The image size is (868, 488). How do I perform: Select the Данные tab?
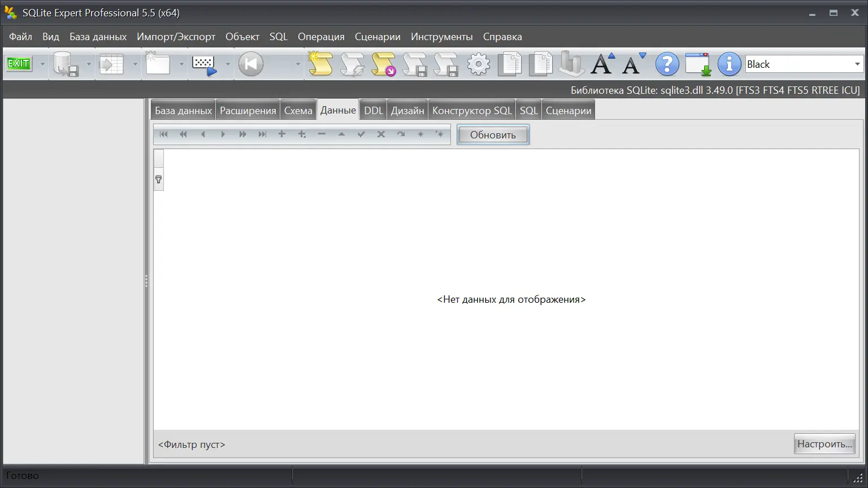click(x=338, y=110)
